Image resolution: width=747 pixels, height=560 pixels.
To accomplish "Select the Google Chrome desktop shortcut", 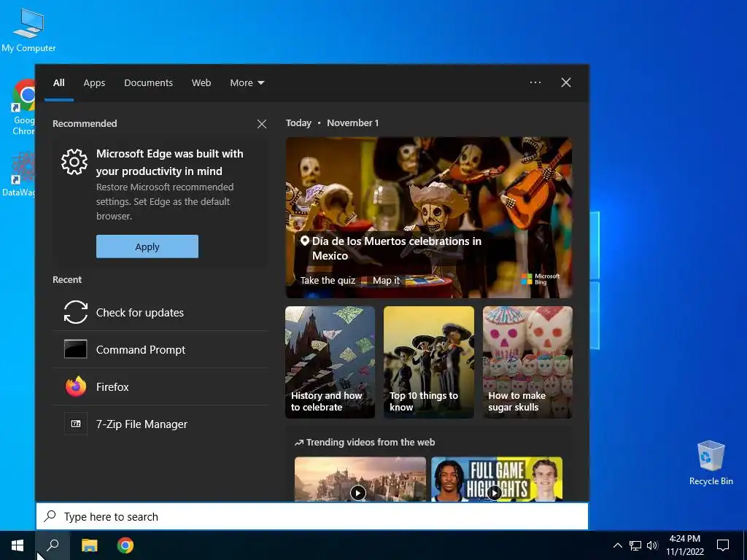I will [x=23, y=107].
